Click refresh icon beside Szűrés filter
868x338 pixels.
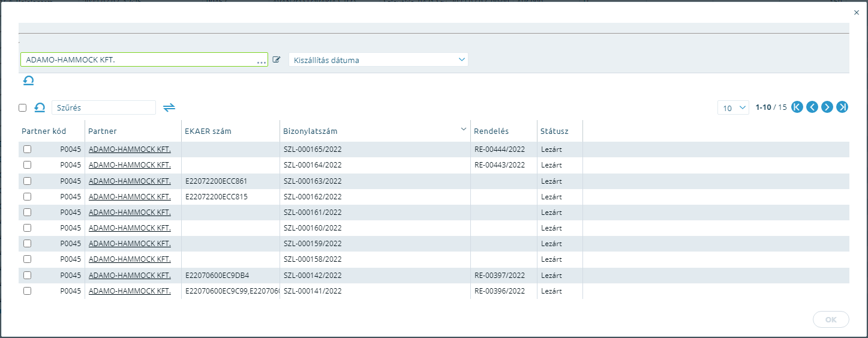pos(40,107)
